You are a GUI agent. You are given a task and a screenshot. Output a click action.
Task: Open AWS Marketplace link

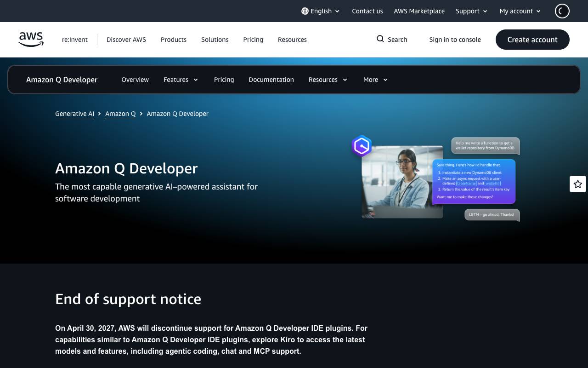[419, 11]
